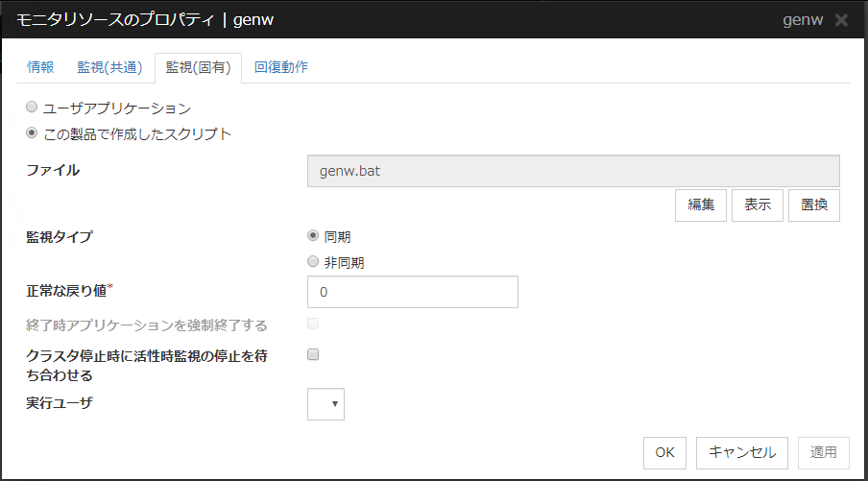This screenshot has width=868, height=481.
Task: Enable クラスタ停止時に活性時監視の停止を待ち合わせる checkbox
Action: pos(312,354)
